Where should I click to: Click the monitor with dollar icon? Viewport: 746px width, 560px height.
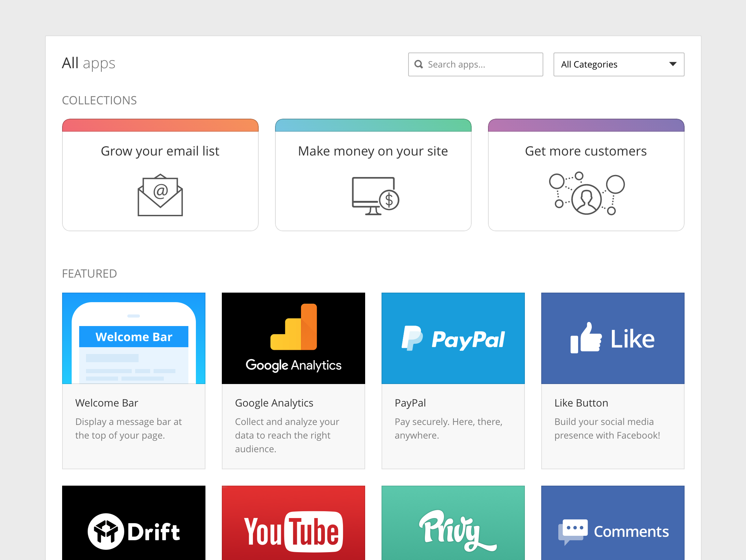375,196
